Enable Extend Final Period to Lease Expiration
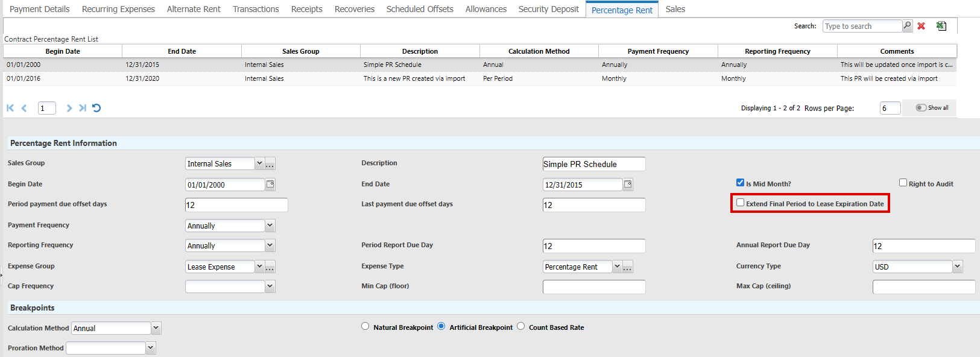980x357 pixels. pos(740,203)
